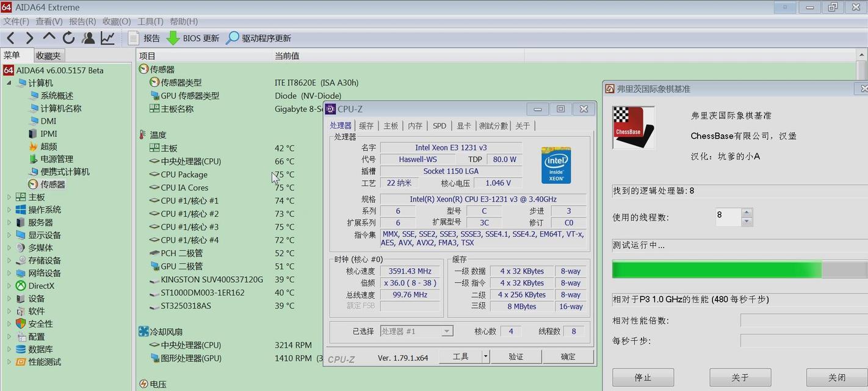Open the 报告 report toolbar button
Screen dimensions: 868x391
point(145,38)
